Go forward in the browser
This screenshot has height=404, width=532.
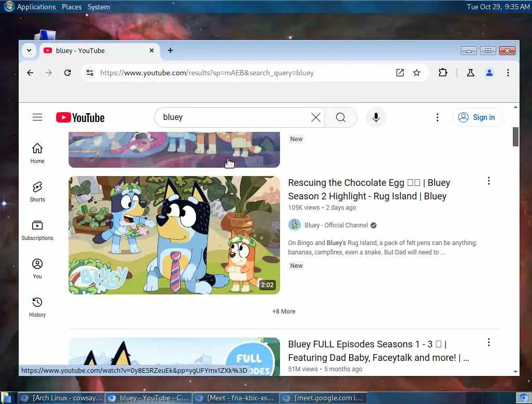[49, 73]
